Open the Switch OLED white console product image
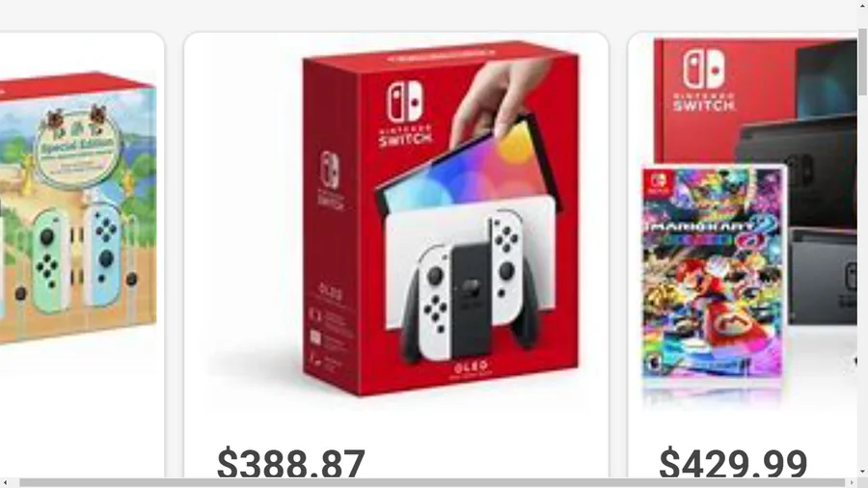 (x=440, y=219)
